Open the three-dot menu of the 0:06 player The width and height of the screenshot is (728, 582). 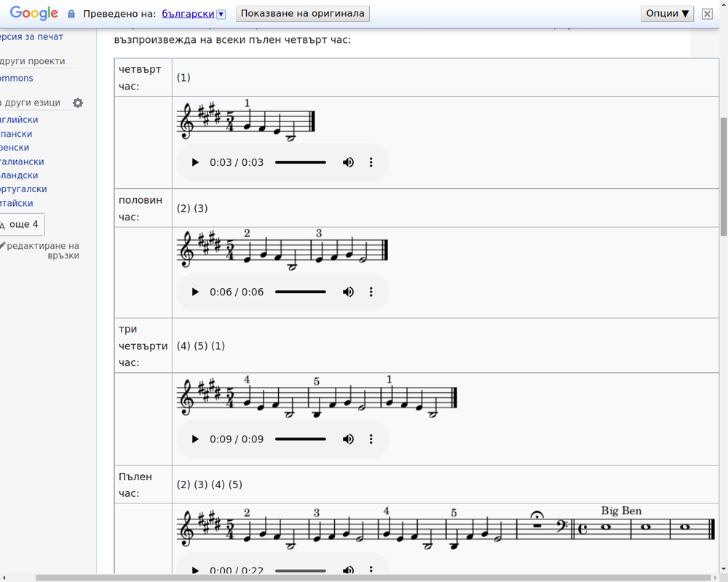pyautogui.click(x=371, y=292)
